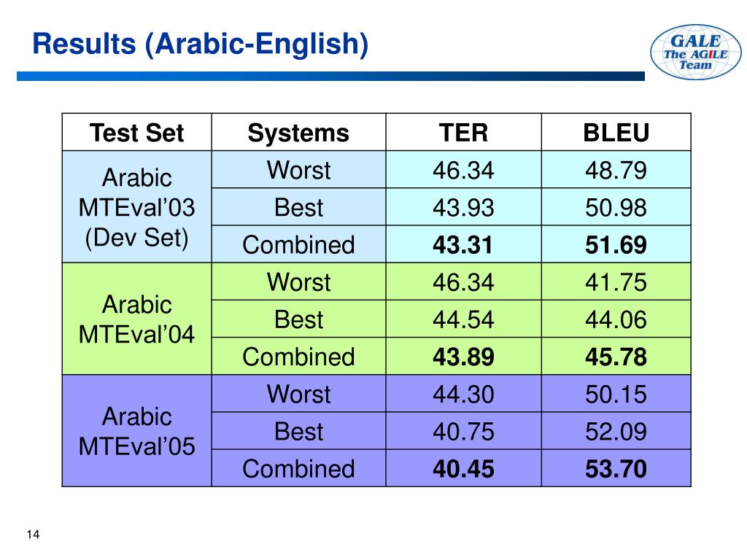The height and width of the screenshot is (560, 747).
Task: Click the BLEU value 48.79
Action: pos(616,170)
